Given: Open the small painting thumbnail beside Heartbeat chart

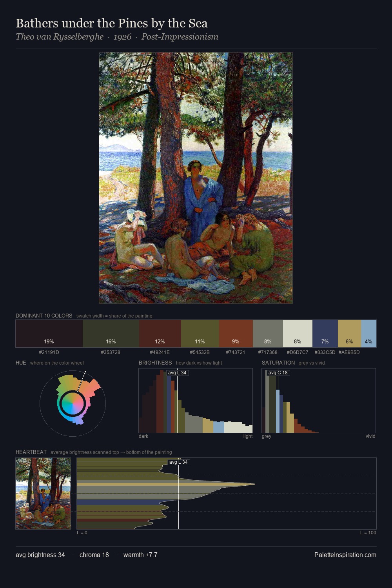Looking at the screenshot, I should point(43,494).
